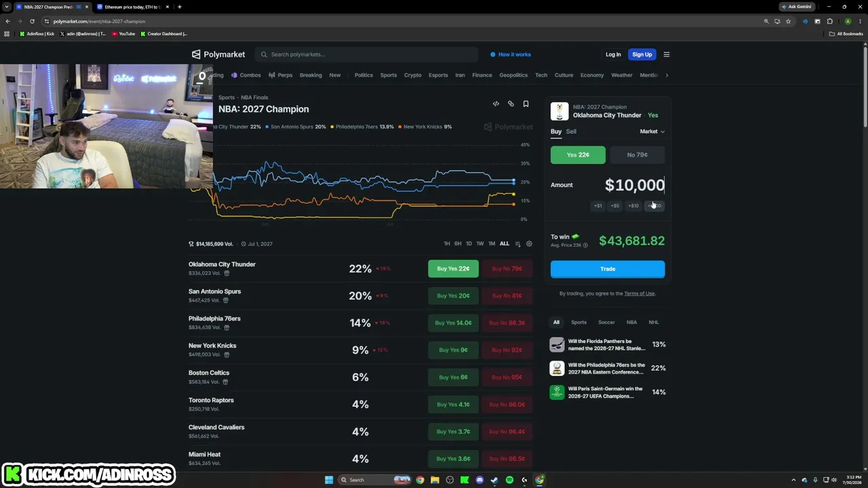Set chart range to ALL
The height and width of the screenshot is (488, 868).
click(x=505, y=244)
